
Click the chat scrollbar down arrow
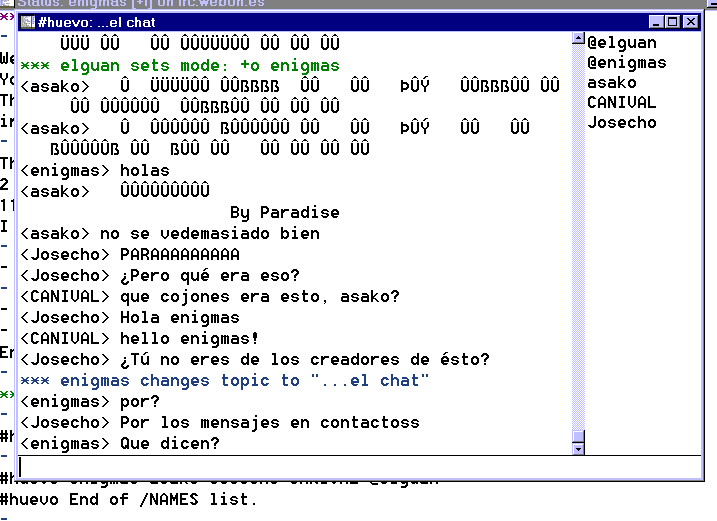[x=577, y=448]
